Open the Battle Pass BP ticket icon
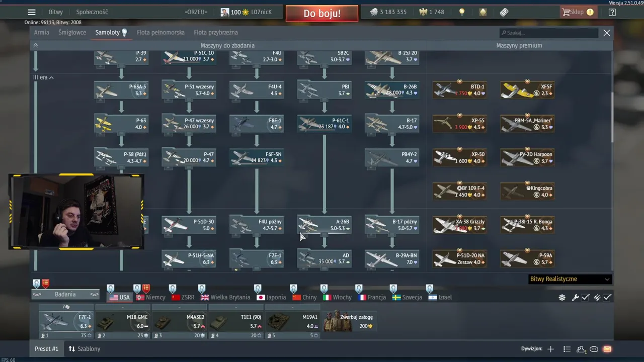Screen dimensions: 644x362 504,12
